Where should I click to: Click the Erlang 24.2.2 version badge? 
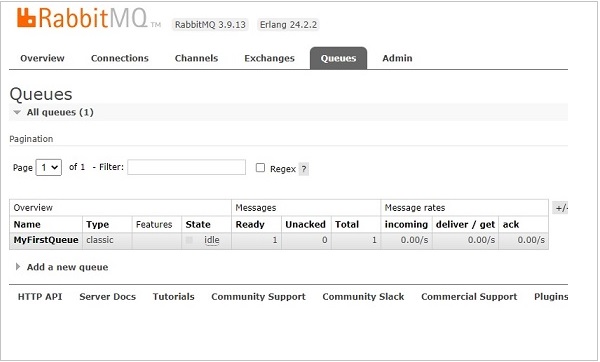click(288, 24)
